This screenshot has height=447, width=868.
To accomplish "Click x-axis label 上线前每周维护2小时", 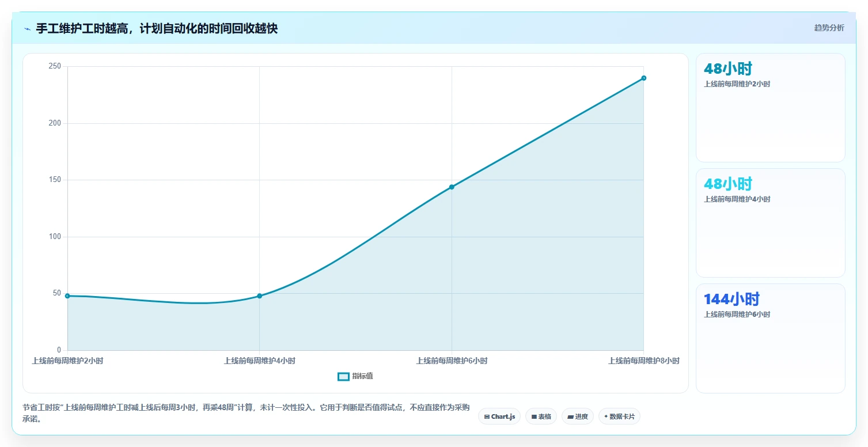I will click(x=67, y=361).
